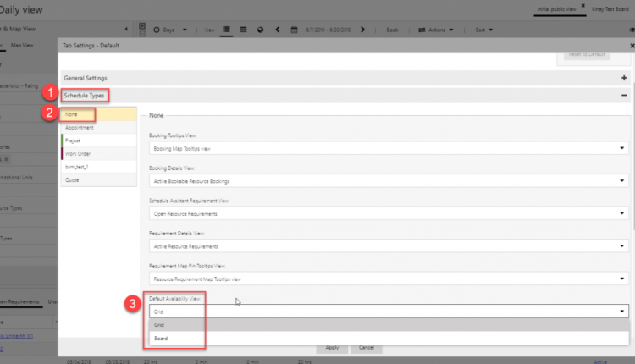Go to the previous date range arrow

pos(279,30)
